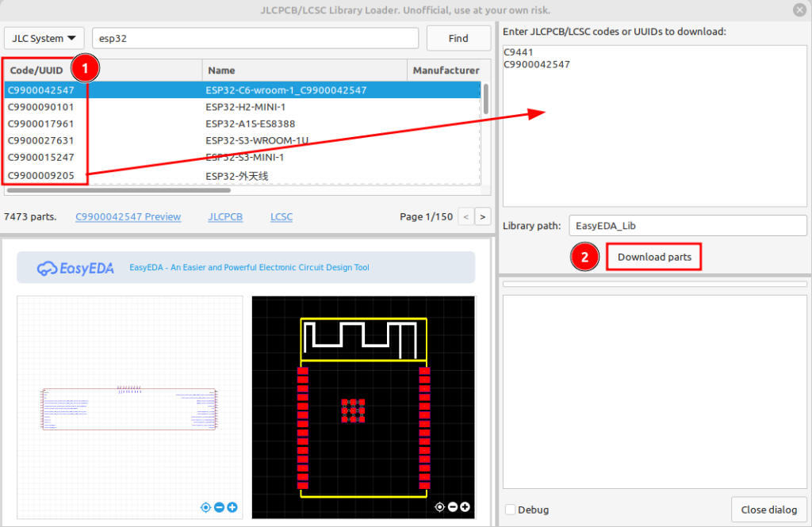Click the download progress bar
This screenshot has width=812, height=527.
pos(654,284)
